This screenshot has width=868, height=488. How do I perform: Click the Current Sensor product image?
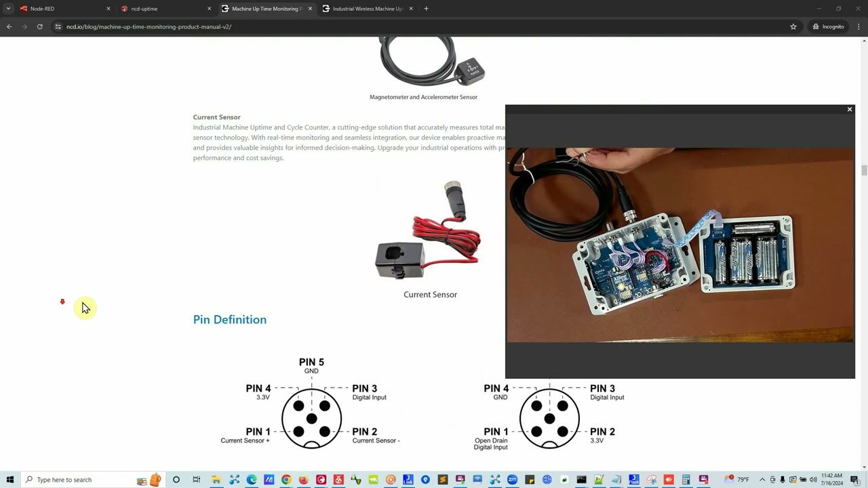[x=428, y=230]
